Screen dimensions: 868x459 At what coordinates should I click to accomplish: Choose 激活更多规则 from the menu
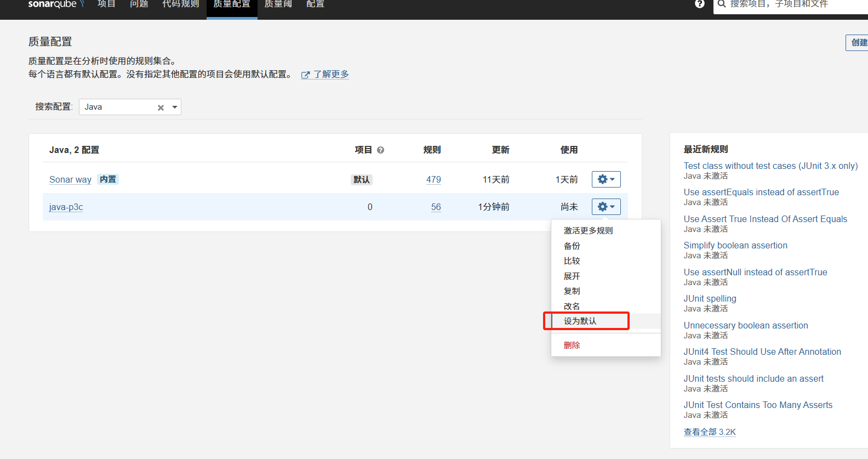pos(606,230)
